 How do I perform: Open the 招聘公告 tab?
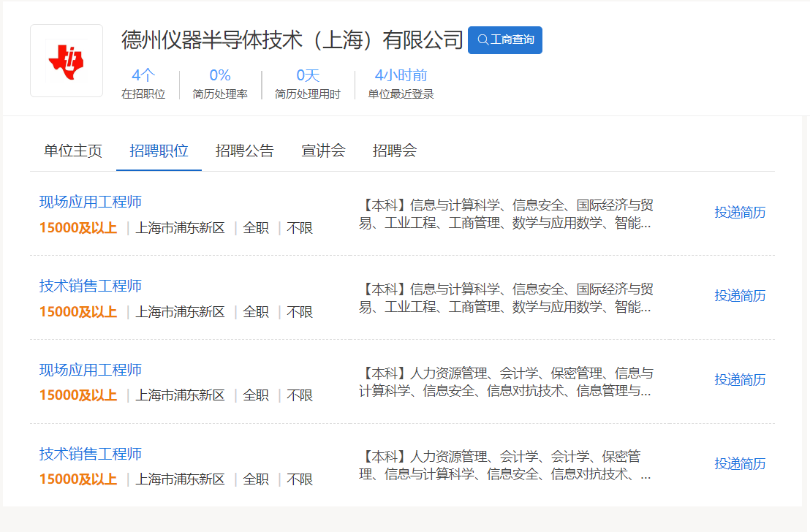(244, 151)
